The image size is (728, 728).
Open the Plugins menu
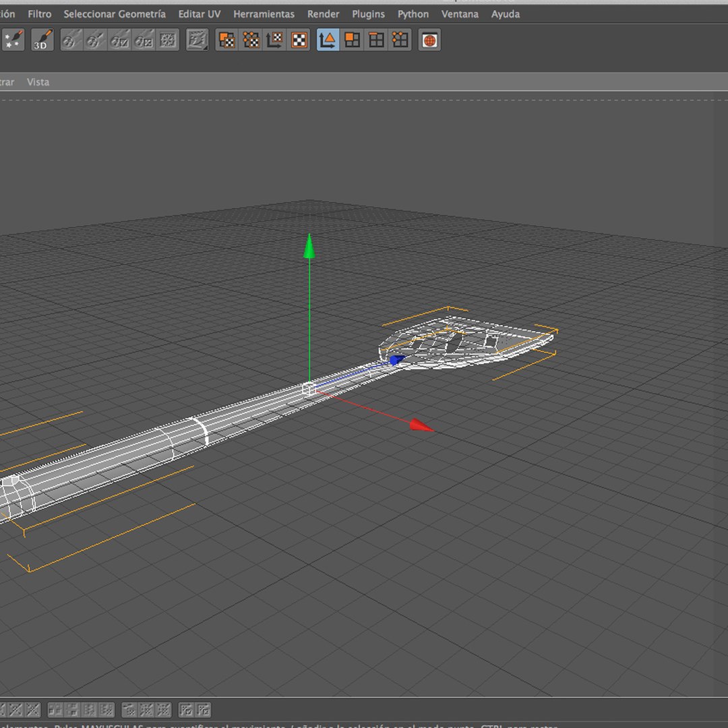tap(368, 14)
